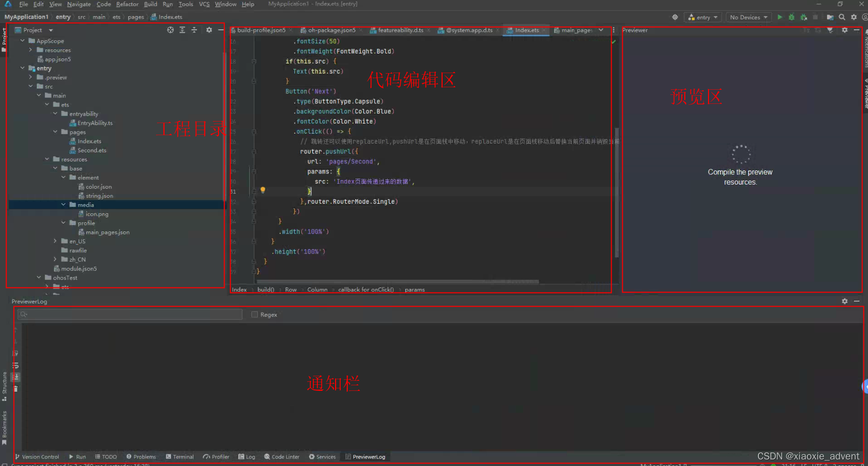Image resolution: width=868 pixels, height=466 pixels.
Task: Open Search Everywhere magnifier icon
Action: tap(842, 17)
